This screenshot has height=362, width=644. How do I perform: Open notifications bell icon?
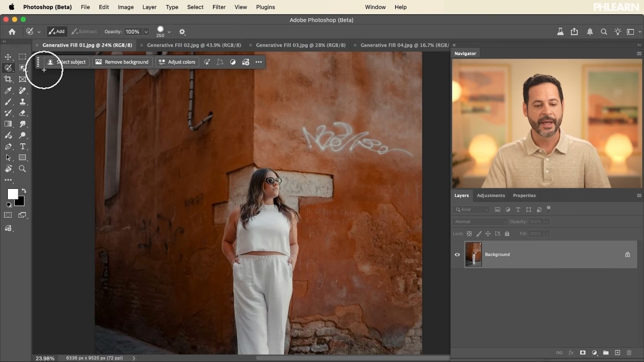590,32
